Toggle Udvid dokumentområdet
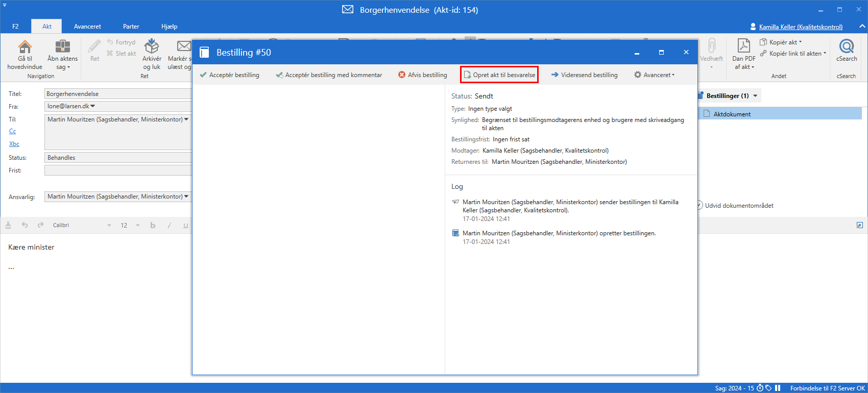 tap(700, 206)
